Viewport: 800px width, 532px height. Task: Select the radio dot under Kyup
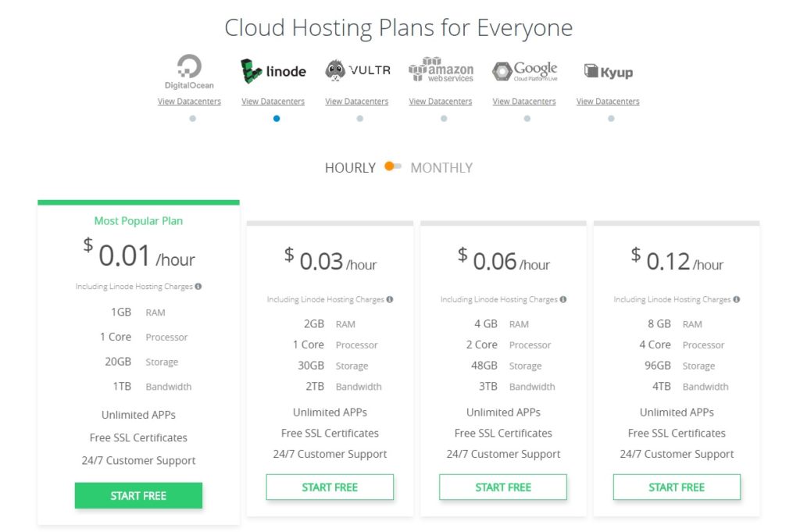[x=611, y=119]
